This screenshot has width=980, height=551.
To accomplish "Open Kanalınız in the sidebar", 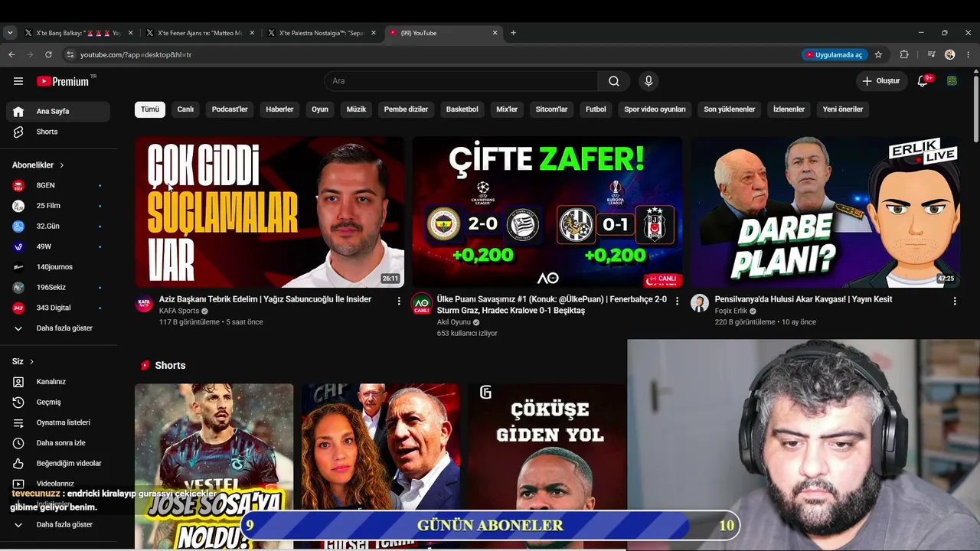I will (x=58, y=382).
